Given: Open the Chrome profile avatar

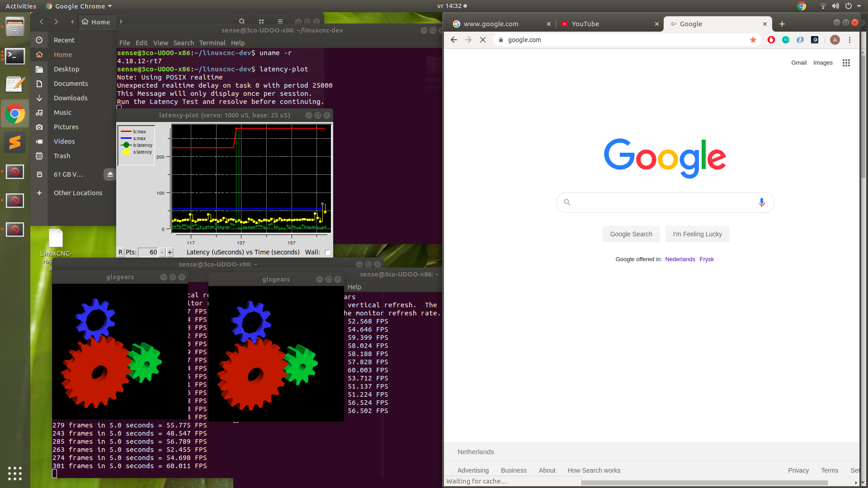Looking at the screenshot, I should 835,40.
